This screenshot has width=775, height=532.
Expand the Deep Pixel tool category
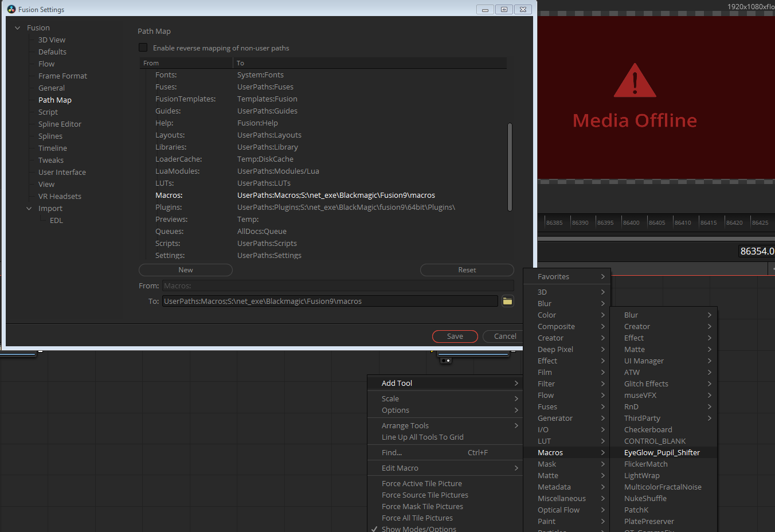point(567,349)
